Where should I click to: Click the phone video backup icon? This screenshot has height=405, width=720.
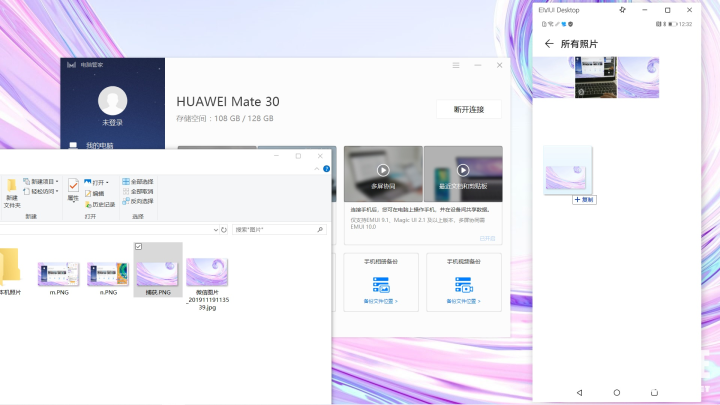(x=464, y=285)
